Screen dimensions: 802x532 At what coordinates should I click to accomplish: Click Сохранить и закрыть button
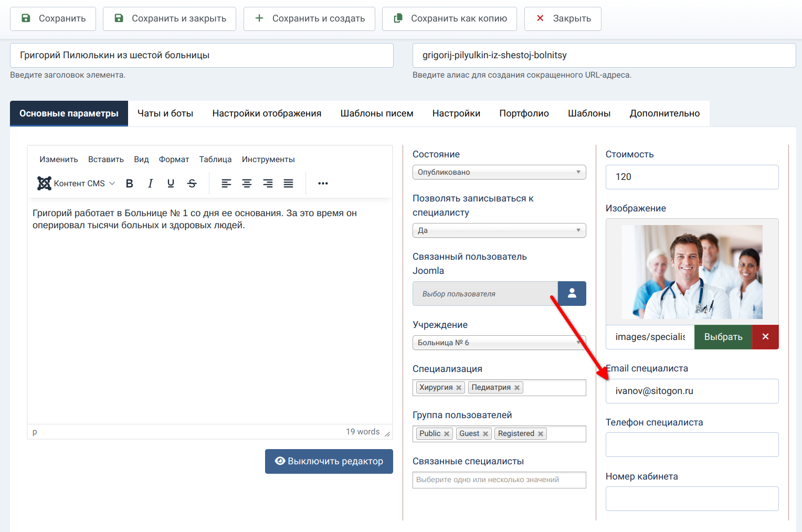170,18
